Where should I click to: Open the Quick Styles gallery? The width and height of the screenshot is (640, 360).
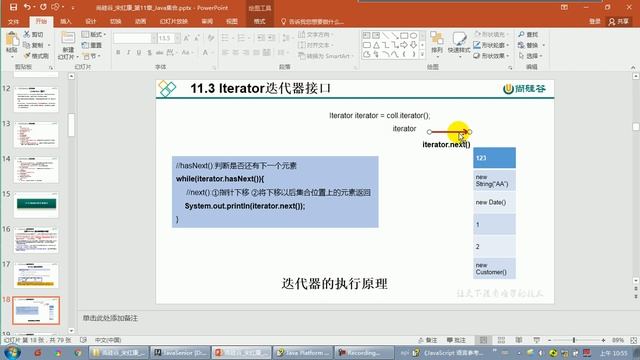(x=459, y=42)
